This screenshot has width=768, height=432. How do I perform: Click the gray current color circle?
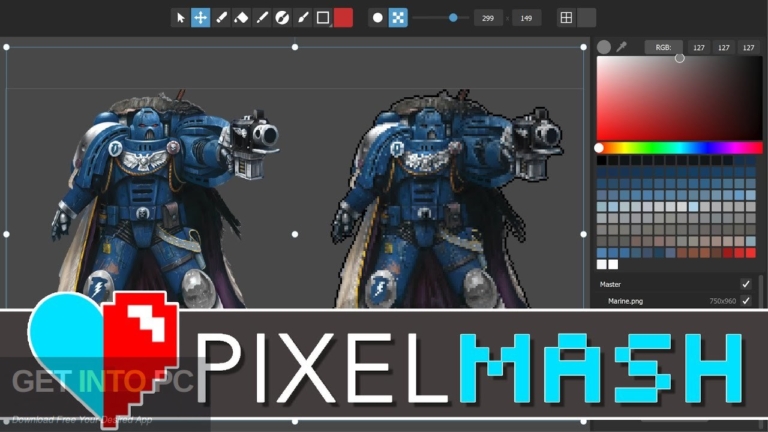pyautogui.click(x=604, y=47)
